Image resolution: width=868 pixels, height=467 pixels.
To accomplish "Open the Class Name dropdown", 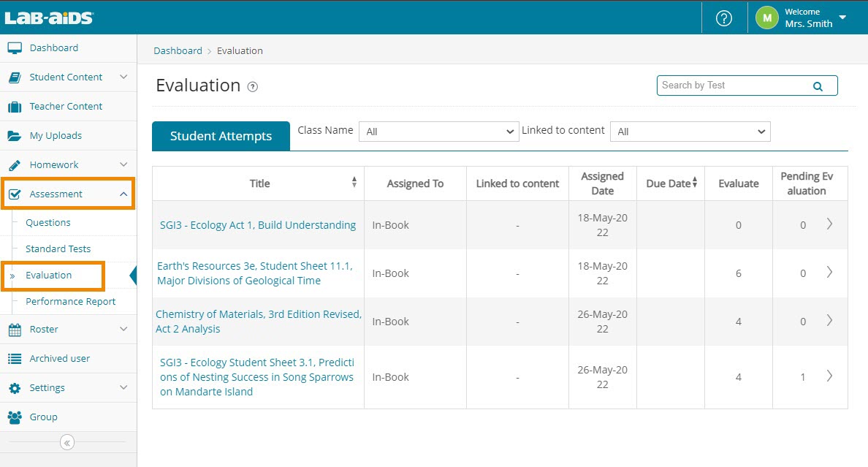I will coord(439,132).
